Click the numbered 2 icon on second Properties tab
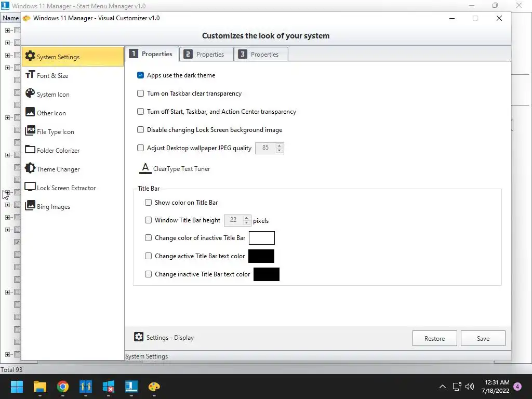 (x=188, y=54)
